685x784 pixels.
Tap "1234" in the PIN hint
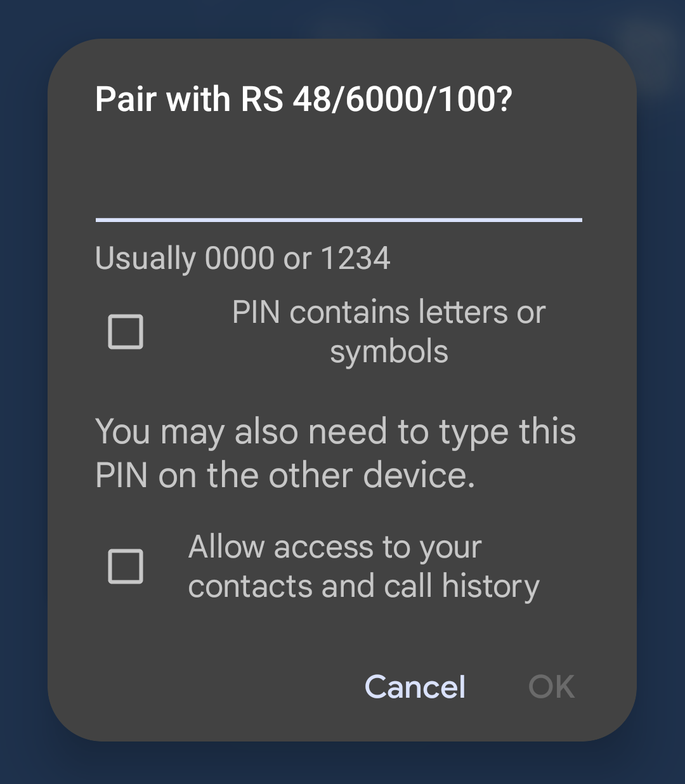pyautogui.click(x=355, y=259)
